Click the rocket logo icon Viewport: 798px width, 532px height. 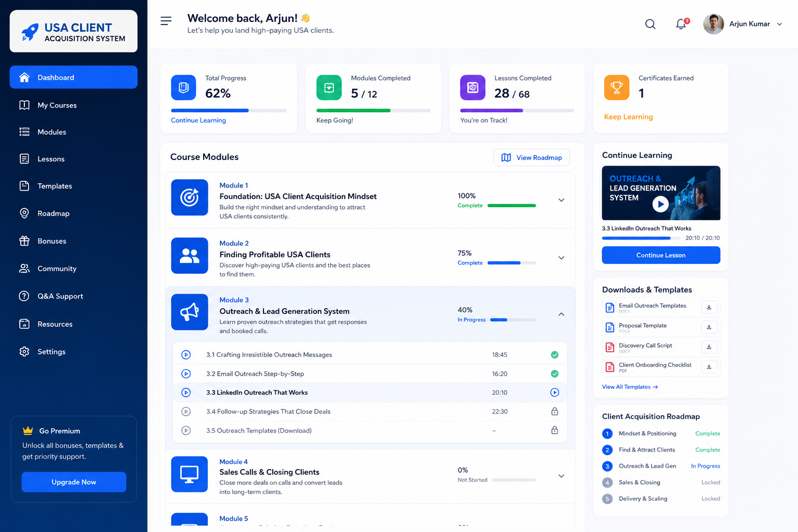[x=30, y=32]
